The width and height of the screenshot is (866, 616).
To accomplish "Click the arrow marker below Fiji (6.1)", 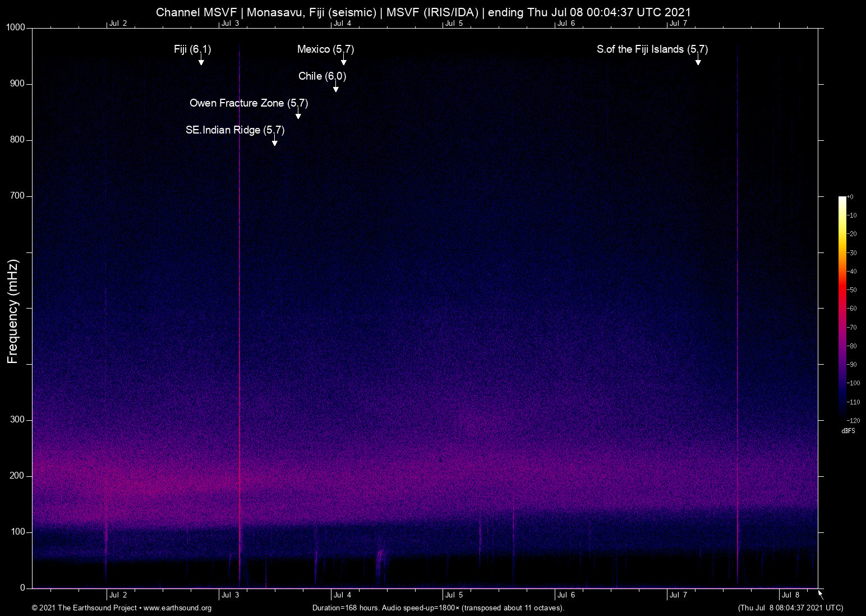I will click(201, 61).
